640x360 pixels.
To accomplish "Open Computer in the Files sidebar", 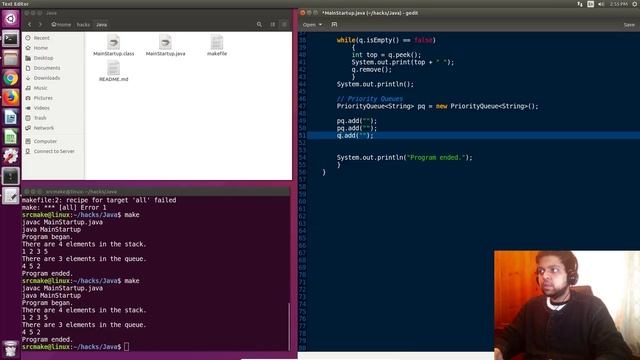I will tap(45, 141).
